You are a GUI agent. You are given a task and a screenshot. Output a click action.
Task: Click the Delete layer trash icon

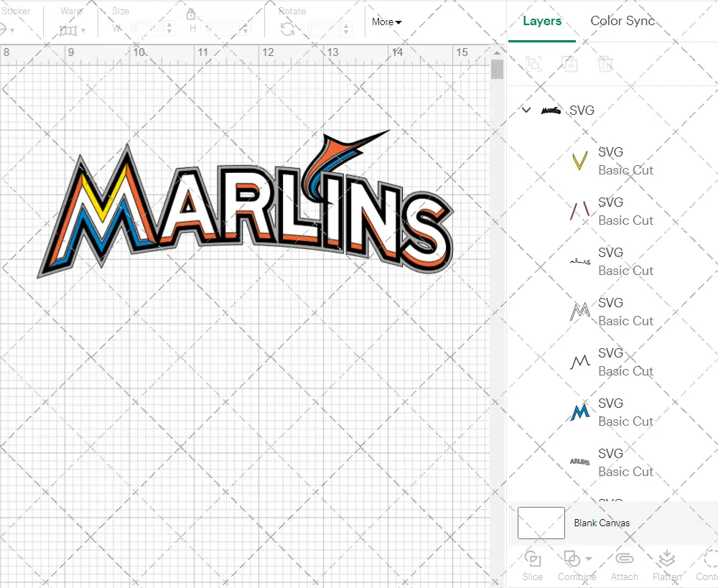pos(606,64)
